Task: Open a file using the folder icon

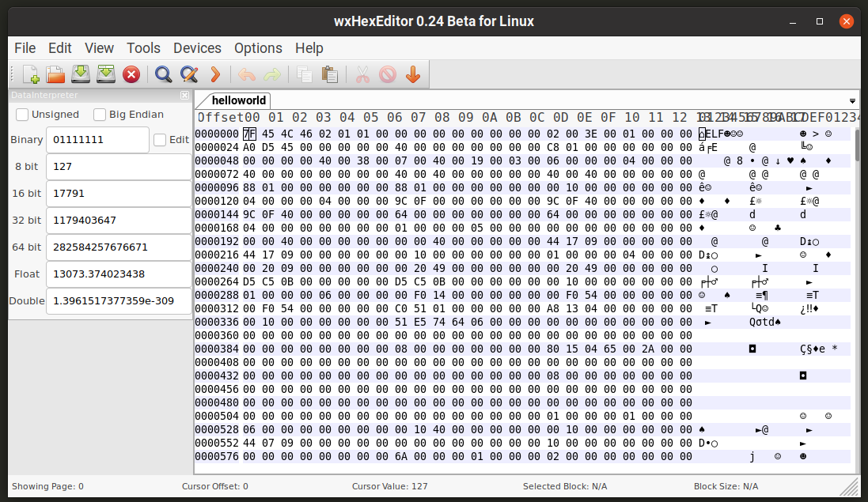Action: [55, 74]
